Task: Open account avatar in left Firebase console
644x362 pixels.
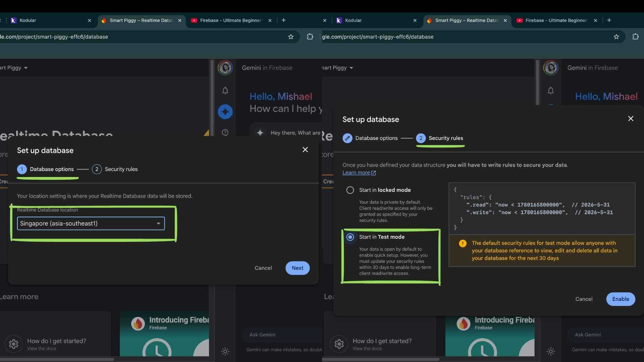Action: coord(225,68)
